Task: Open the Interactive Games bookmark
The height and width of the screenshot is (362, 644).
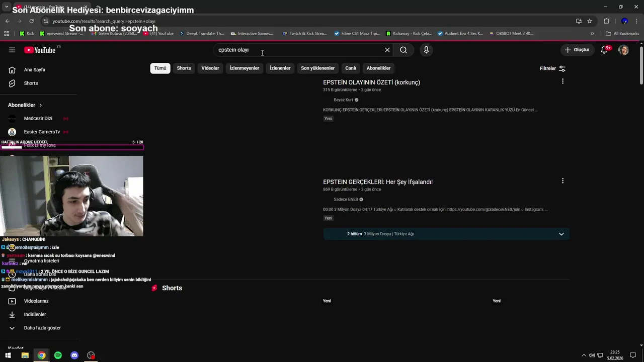Action: 252,34
